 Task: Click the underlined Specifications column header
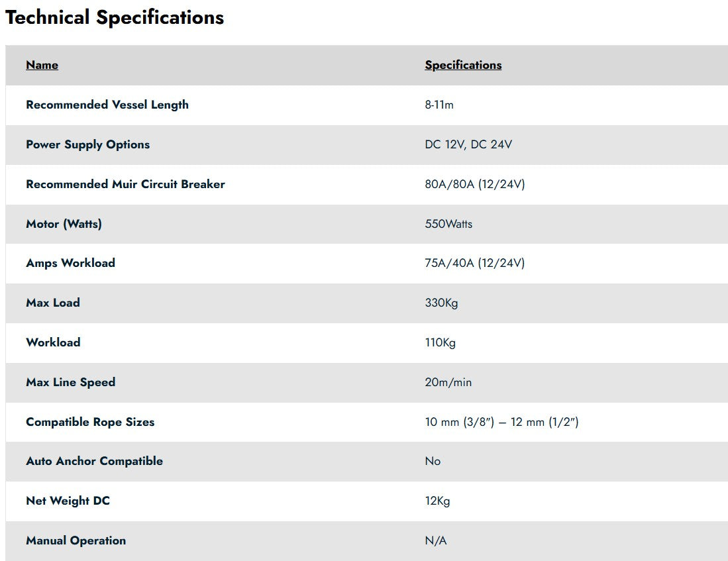pos(463,65)
